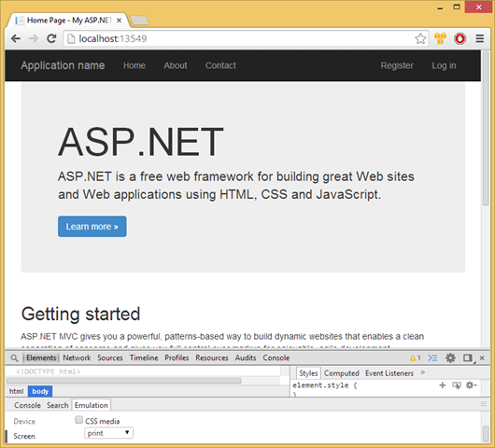This screenshot has height=448, width=495.
Task: Change DevTools dock side icon
Action: click(x=468, y=357)
